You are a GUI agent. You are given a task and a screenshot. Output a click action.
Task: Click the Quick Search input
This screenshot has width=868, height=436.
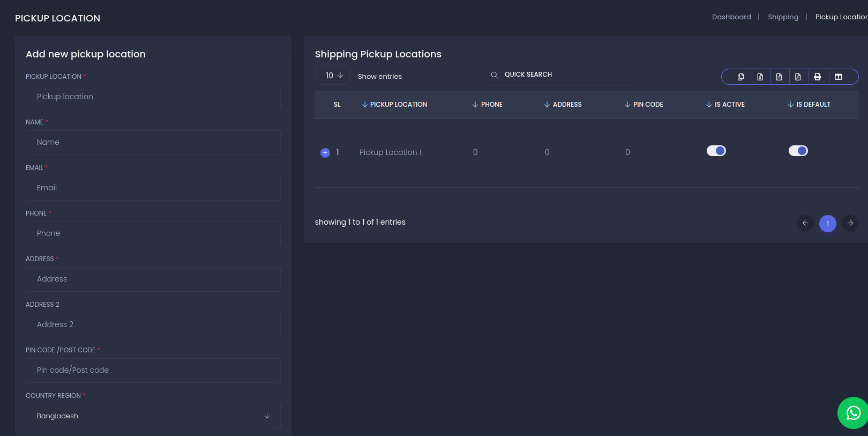560,75
